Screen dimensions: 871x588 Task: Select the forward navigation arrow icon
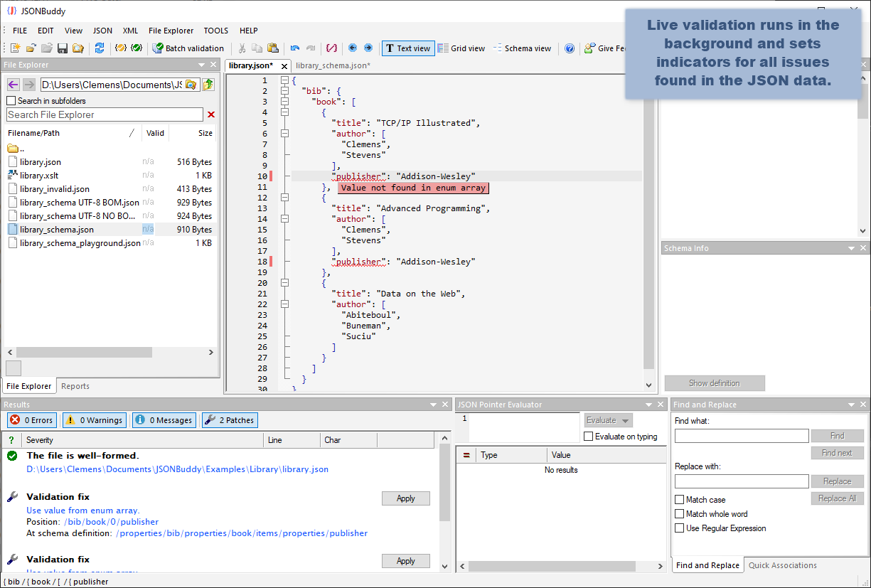(x=368, y=48)
